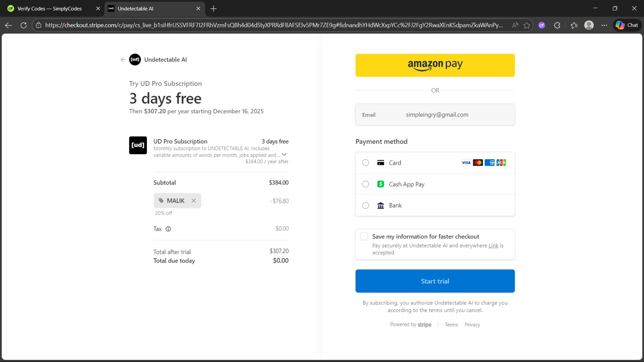
Task: Open the Privacy link
Action: pyautogui.click(x=472, y=325)
